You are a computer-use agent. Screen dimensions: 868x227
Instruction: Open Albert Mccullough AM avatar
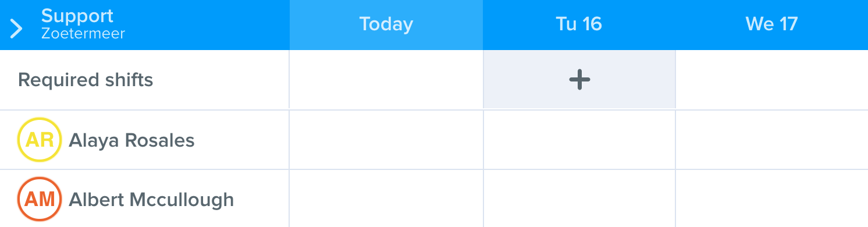(40, 199)
